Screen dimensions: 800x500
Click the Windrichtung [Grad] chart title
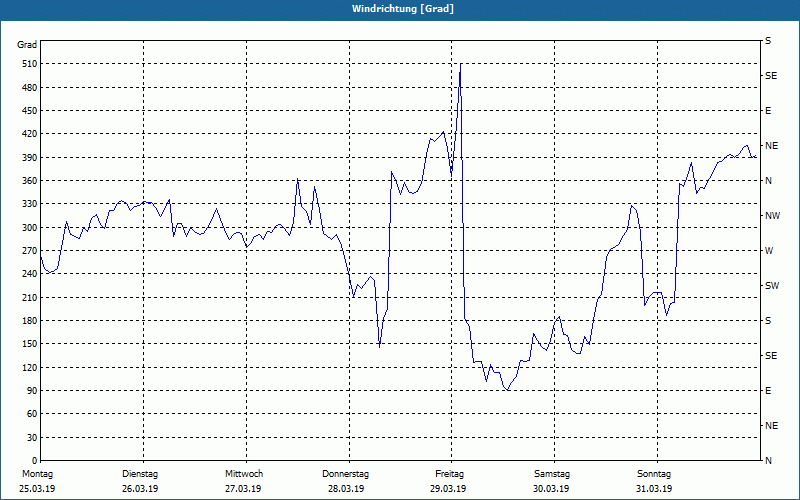click(x=402, y=9)
